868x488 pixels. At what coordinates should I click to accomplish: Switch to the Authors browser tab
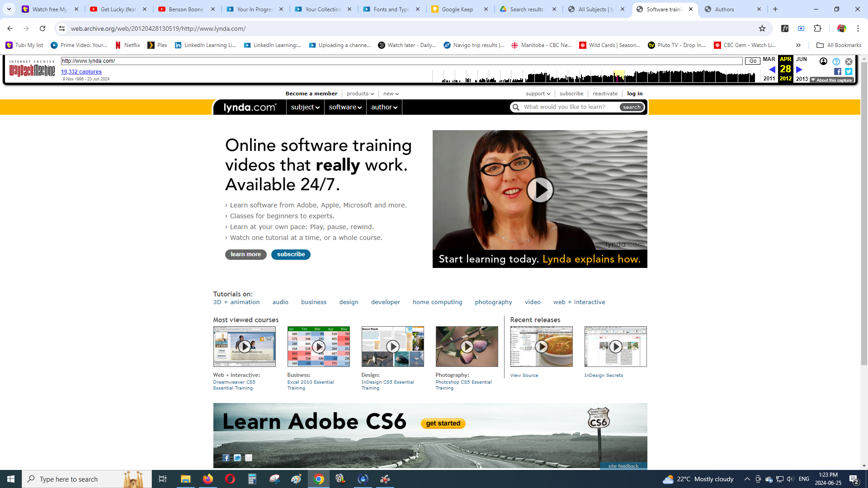coord(724,9)
